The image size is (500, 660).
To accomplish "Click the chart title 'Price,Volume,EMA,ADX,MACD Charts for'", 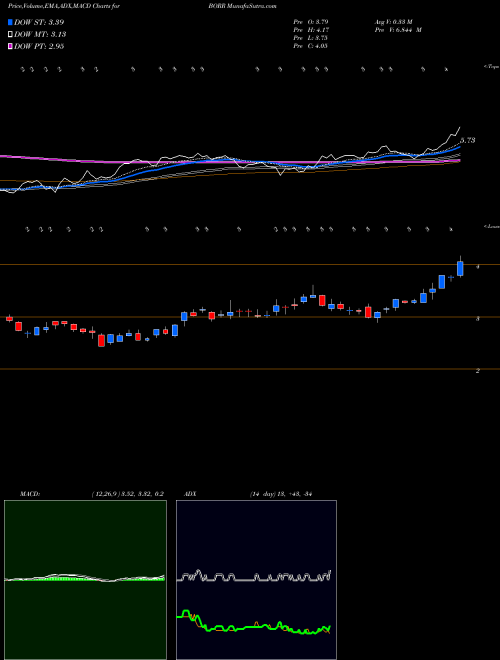I will tap(64, 6).
